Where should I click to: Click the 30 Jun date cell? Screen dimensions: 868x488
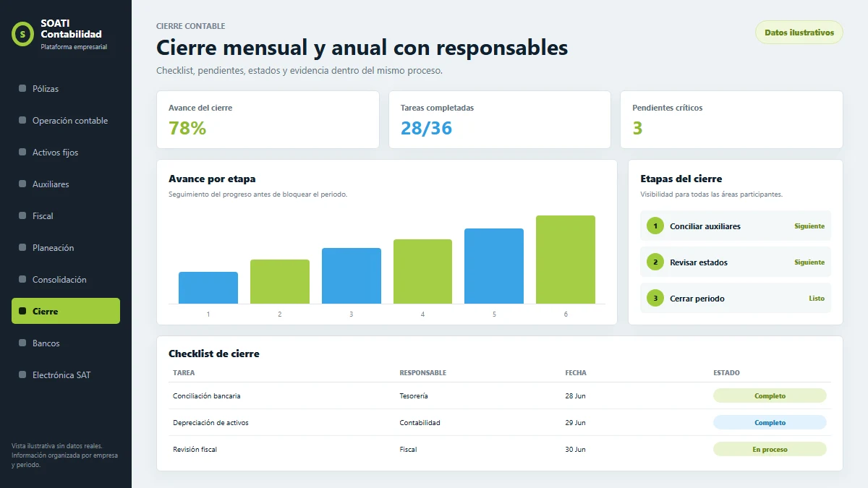pos(575,450)
